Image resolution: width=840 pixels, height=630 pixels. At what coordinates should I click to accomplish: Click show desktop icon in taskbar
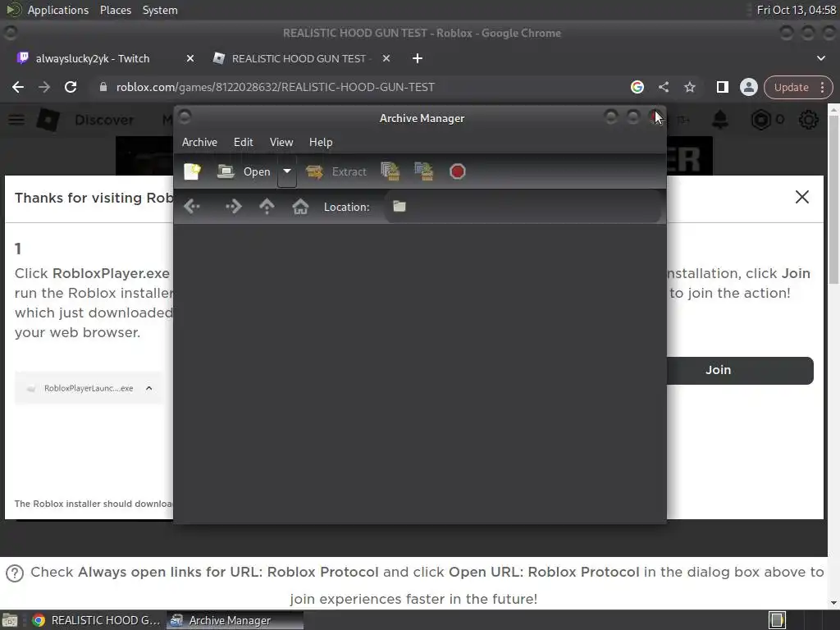point(10,620)
